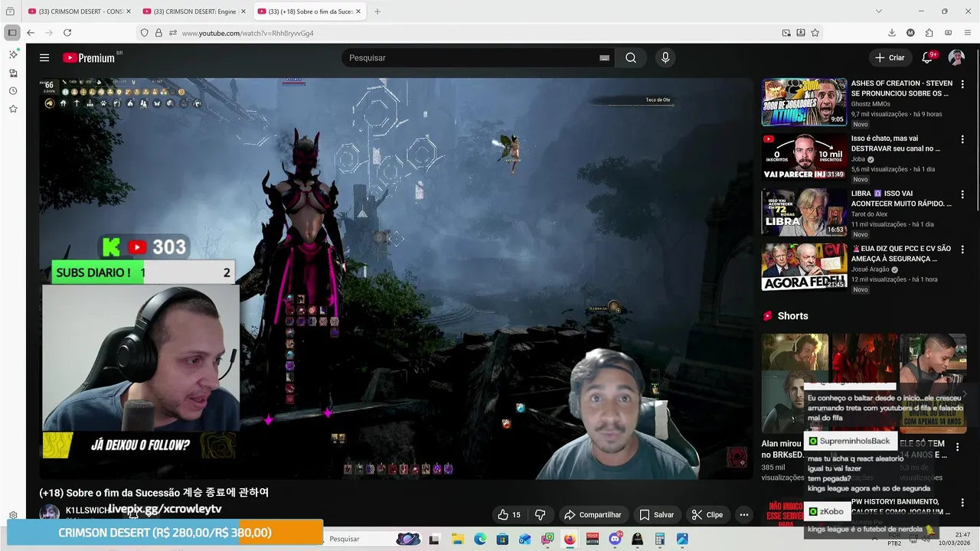Show site security padlock info
Viewport: 980px width, 551px height.
coord(158,33)
